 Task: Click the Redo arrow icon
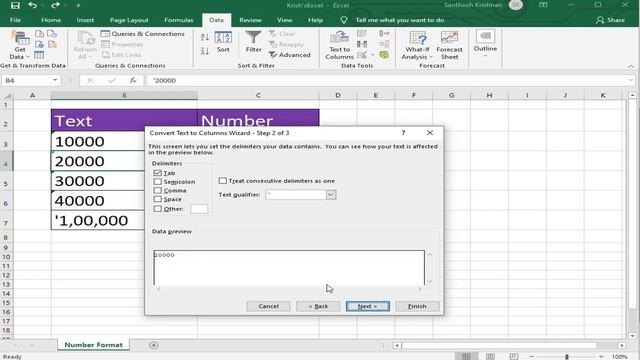[55, 5]
